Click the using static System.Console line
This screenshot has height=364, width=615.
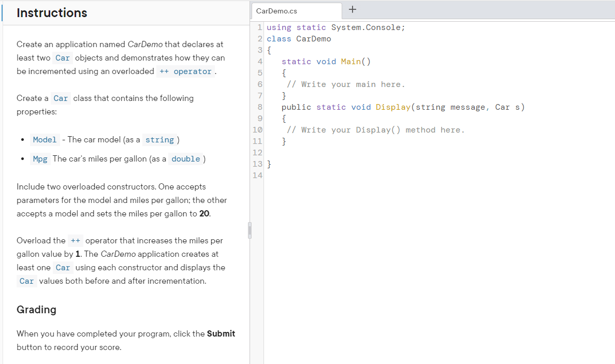click(x=335, y=27)
